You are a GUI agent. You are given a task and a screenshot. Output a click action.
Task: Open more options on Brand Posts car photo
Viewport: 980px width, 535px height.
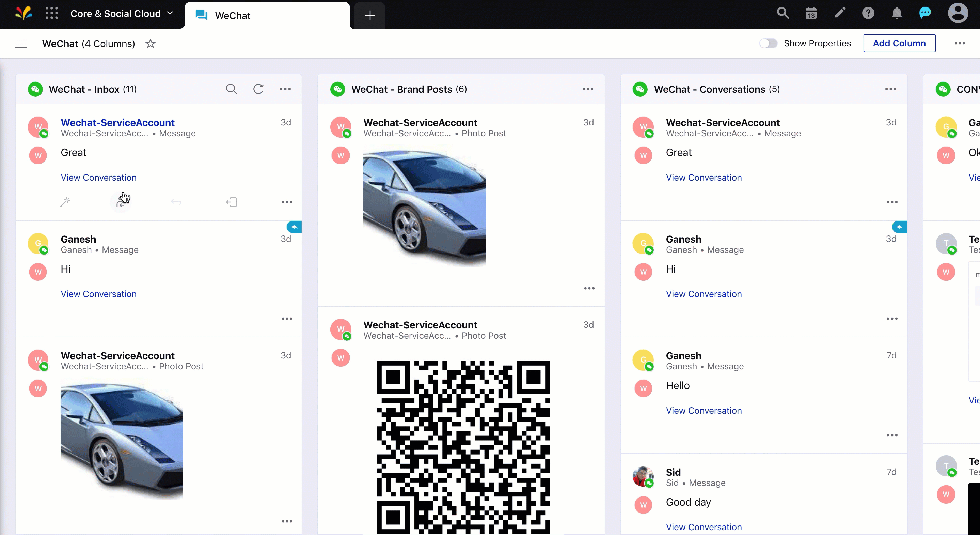[x=589, y=288]
